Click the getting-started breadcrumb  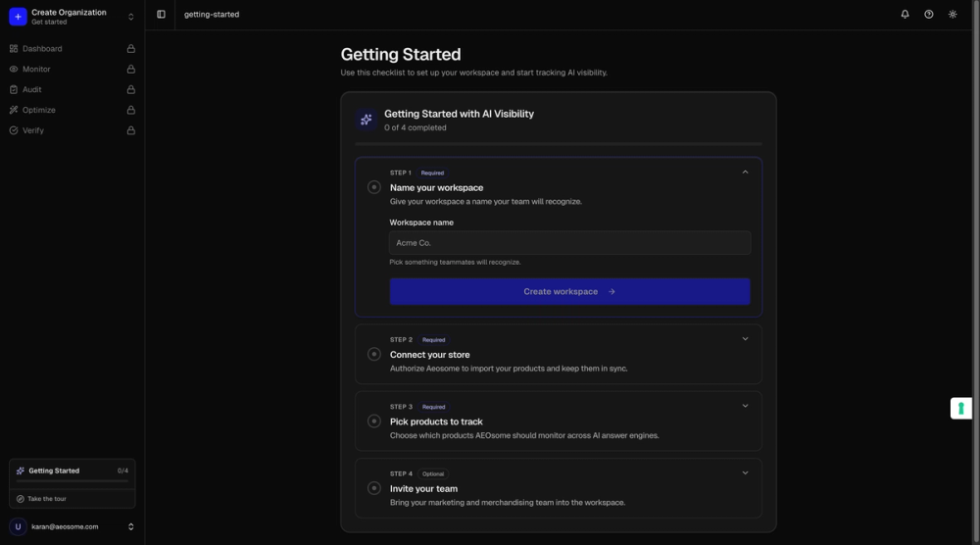pyautogui.click(x=212, y=15)
